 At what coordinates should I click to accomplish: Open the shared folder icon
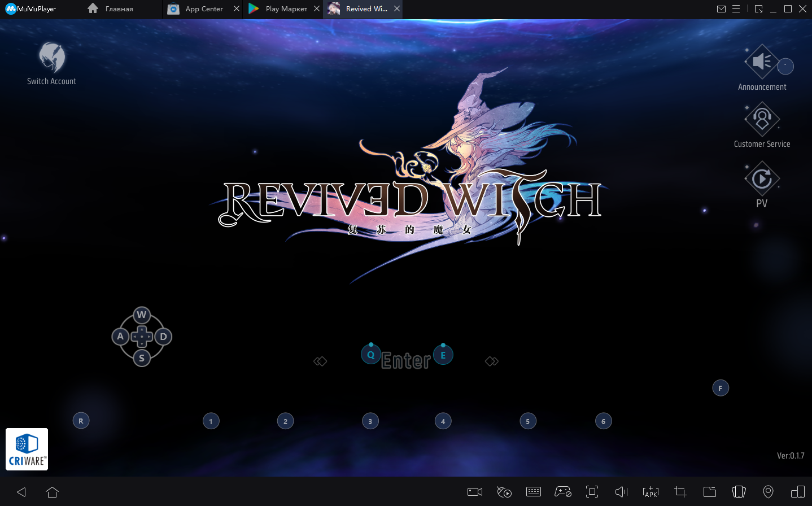pos(709,492)
